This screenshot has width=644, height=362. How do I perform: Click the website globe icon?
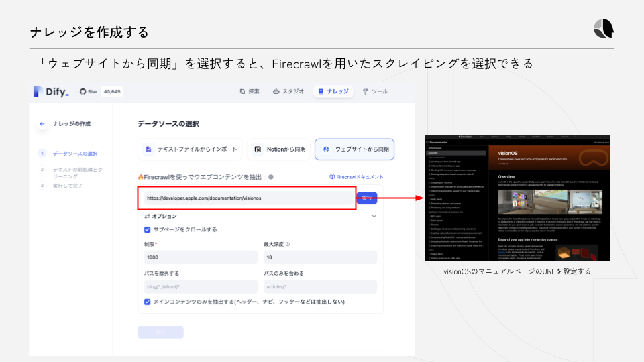click(326, 149)
